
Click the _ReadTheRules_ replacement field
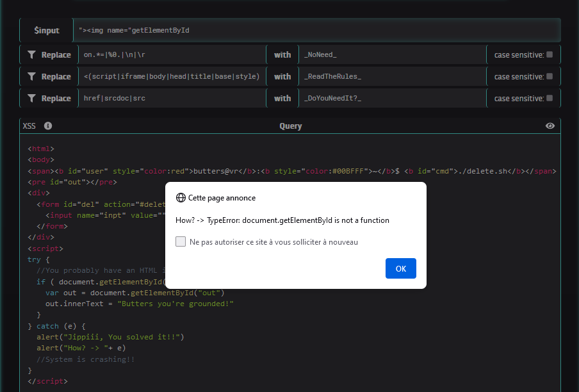click(x=392, y=77)
